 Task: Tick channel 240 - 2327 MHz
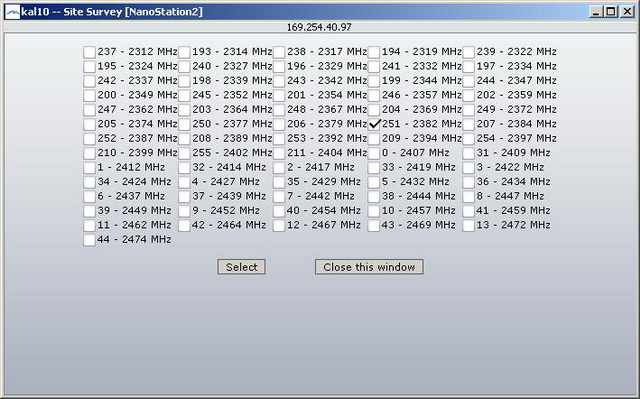point(184,66)
